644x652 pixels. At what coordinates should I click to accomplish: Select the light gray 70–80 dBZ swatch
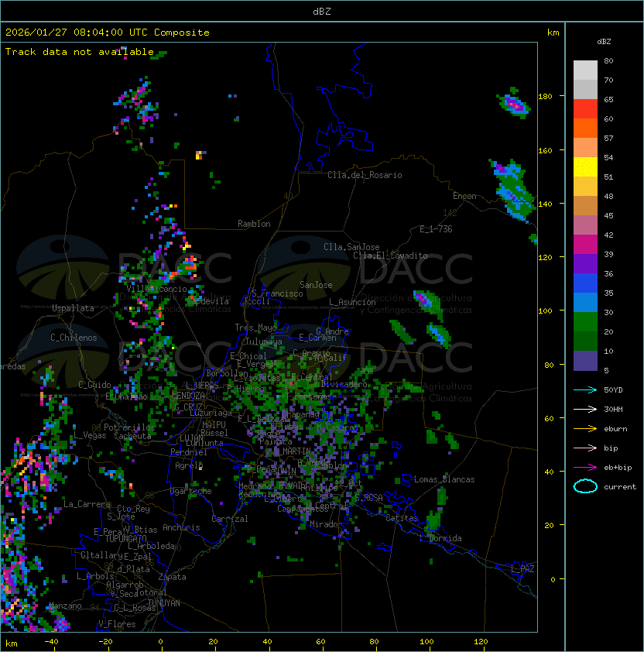coord(585,70)
